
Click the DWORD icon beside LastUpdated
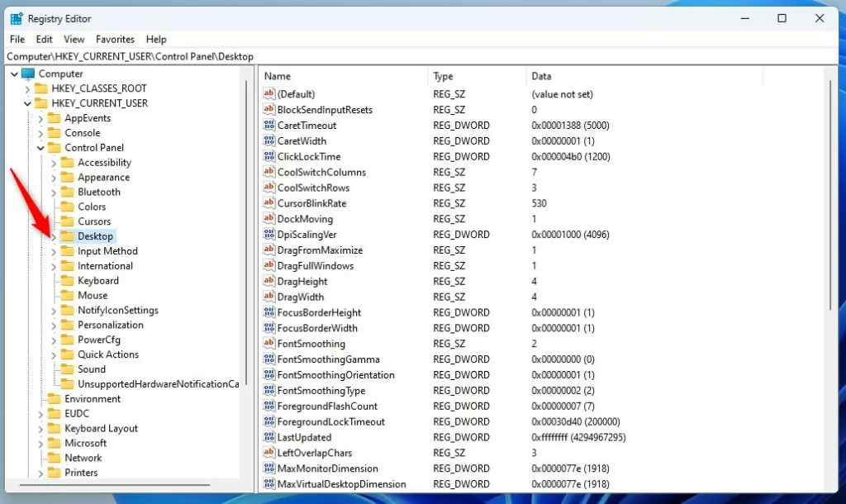[269, 437]
